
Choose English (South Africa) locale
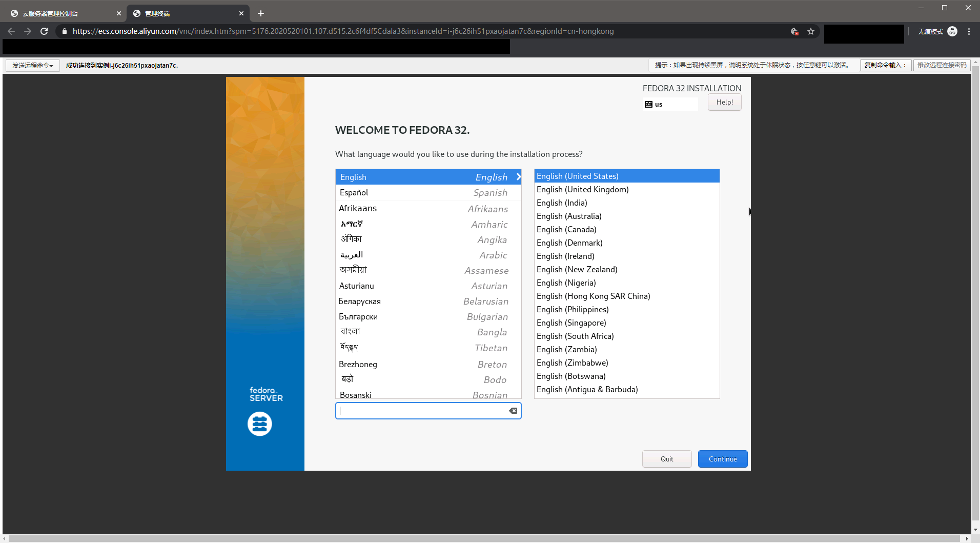(x=627, y=336)
